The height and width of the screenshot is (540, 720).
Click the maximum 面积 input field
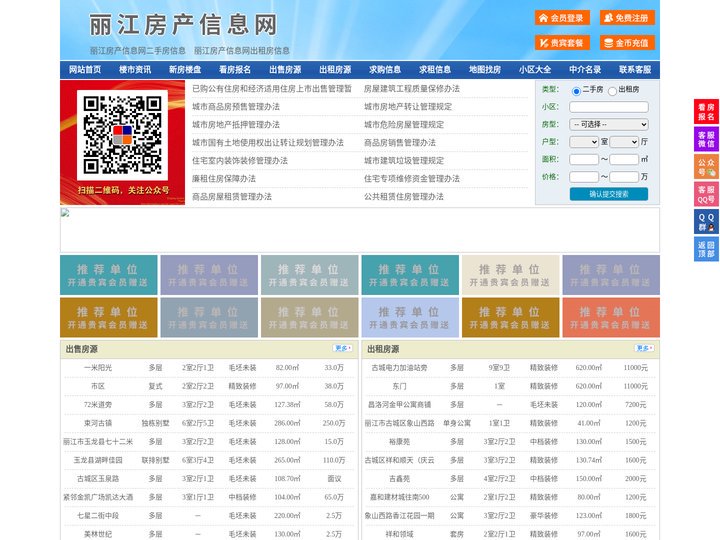tap(624, 159)
